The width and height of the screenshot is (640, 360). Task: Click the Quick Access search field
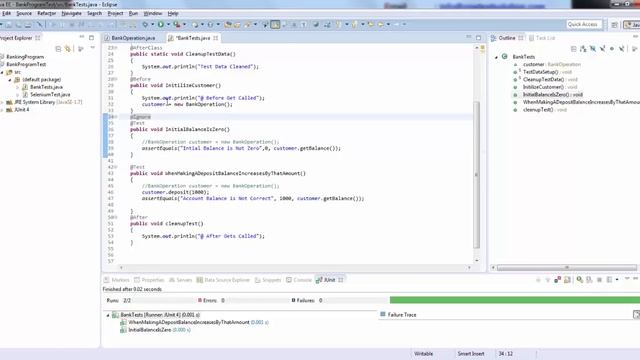584,24
